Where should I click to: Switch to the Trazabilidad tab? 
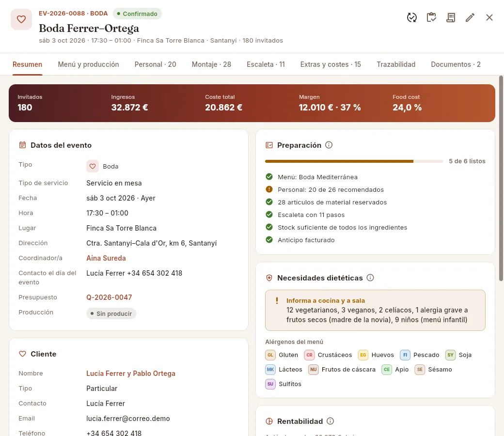coord(396,64)
